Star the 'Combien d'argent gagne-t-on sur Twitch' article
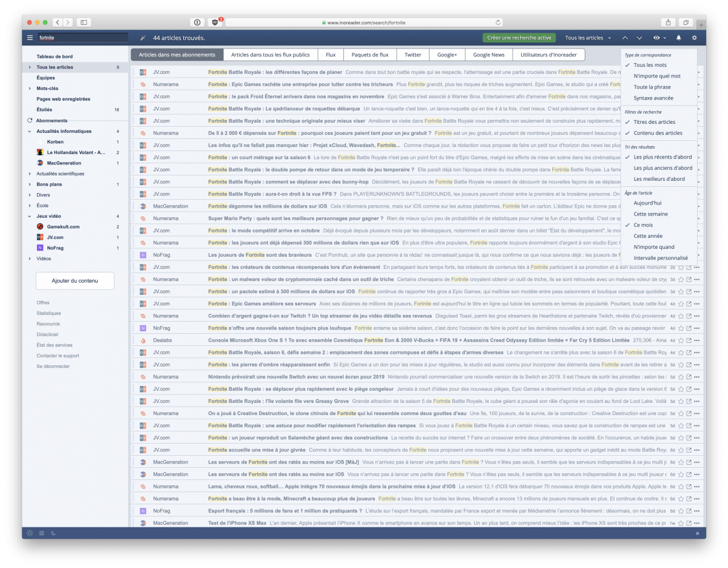 (681, 316)
